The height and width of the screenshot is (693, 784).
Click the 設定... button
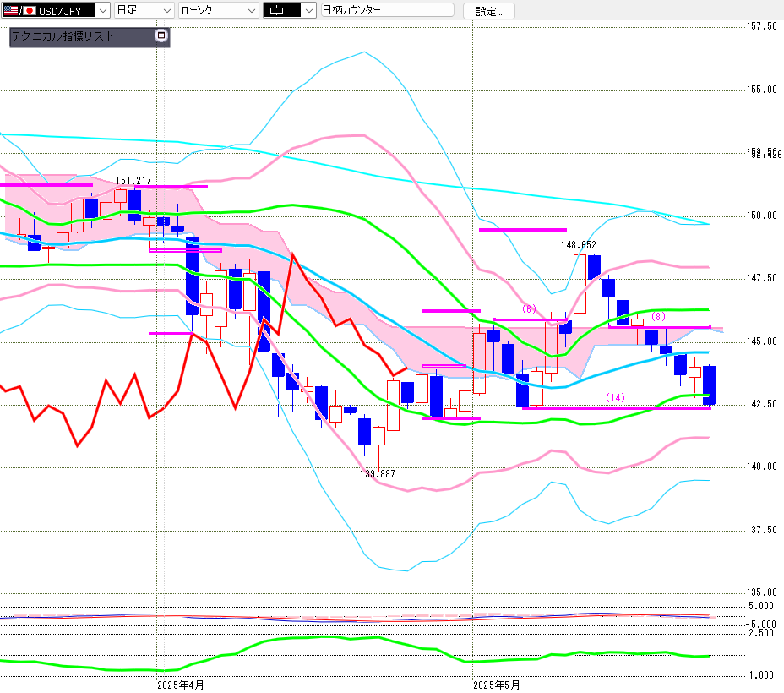click(x=488, y=11)
